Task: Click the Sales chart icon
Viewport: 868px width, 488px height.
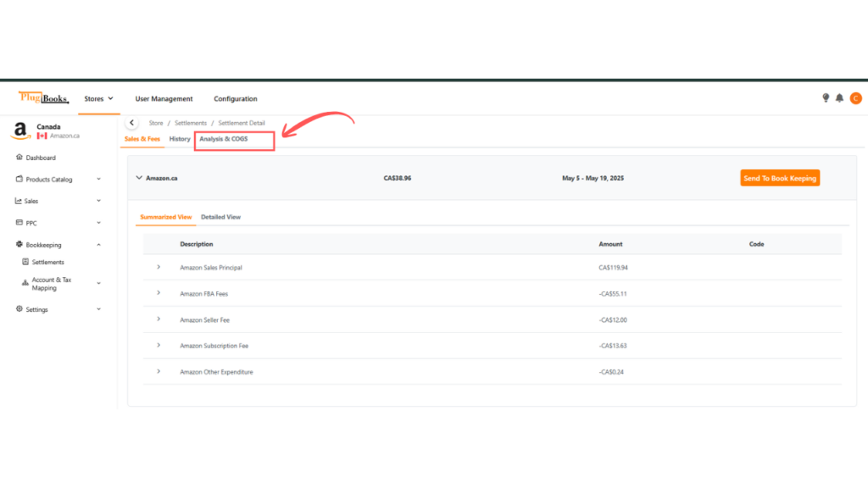Action: tap(19, 201)
